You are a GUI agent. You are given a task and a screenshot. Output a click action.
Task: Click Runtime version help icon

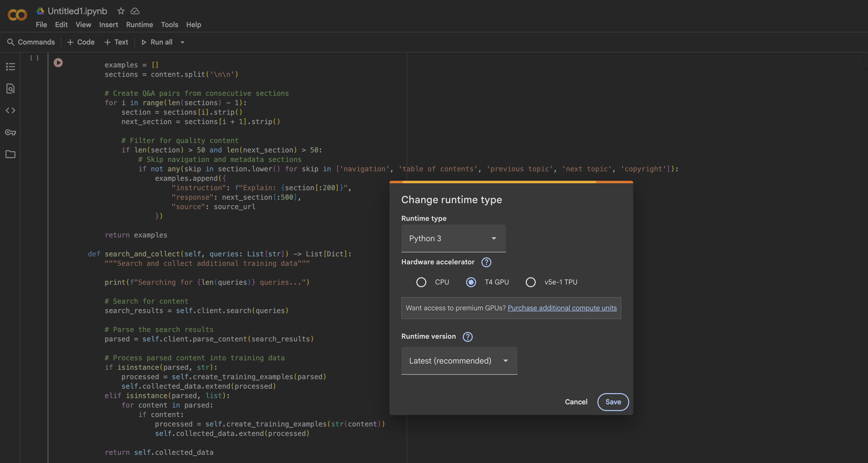[x=467, y=337]
